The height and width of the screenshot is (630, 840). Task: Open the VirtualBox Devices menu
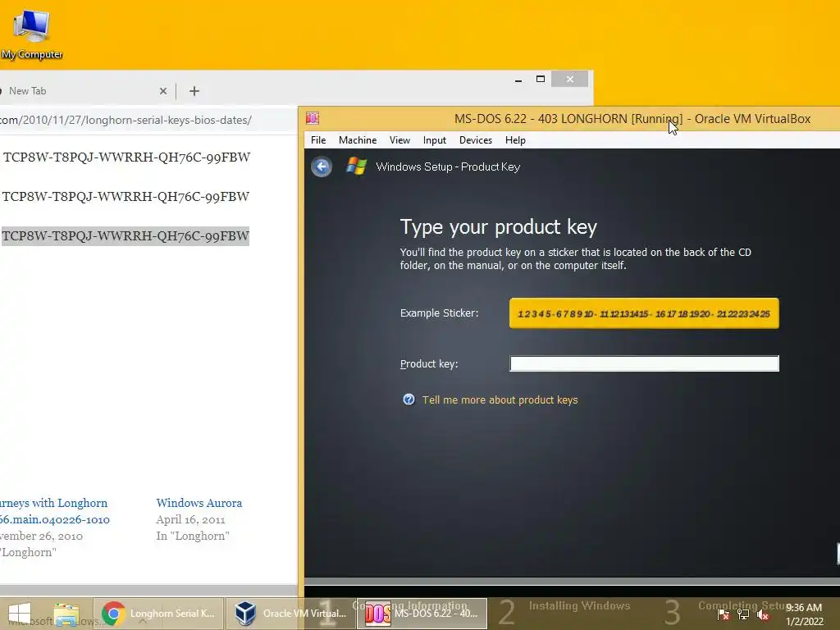tap(475, 139)
